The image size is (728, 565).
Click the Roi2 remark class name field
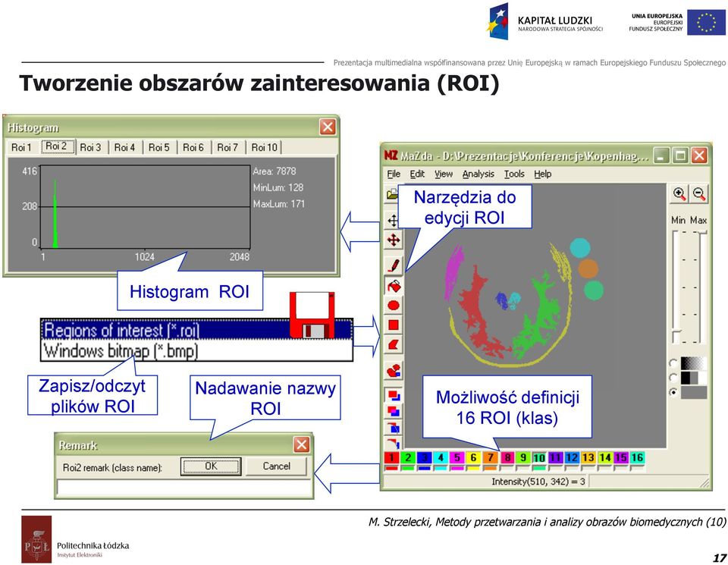pyautogui.click(x=184, y=488)
